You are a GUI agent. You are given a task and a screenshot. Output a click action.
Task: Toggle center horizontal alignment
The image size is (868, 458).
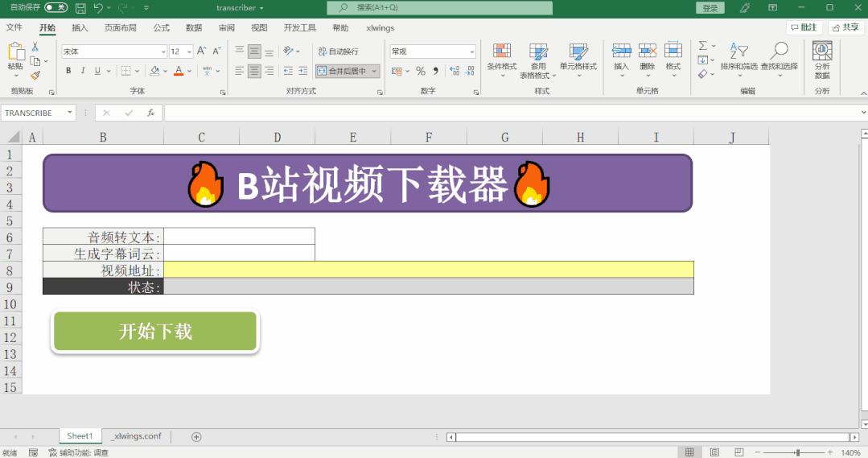254,71
